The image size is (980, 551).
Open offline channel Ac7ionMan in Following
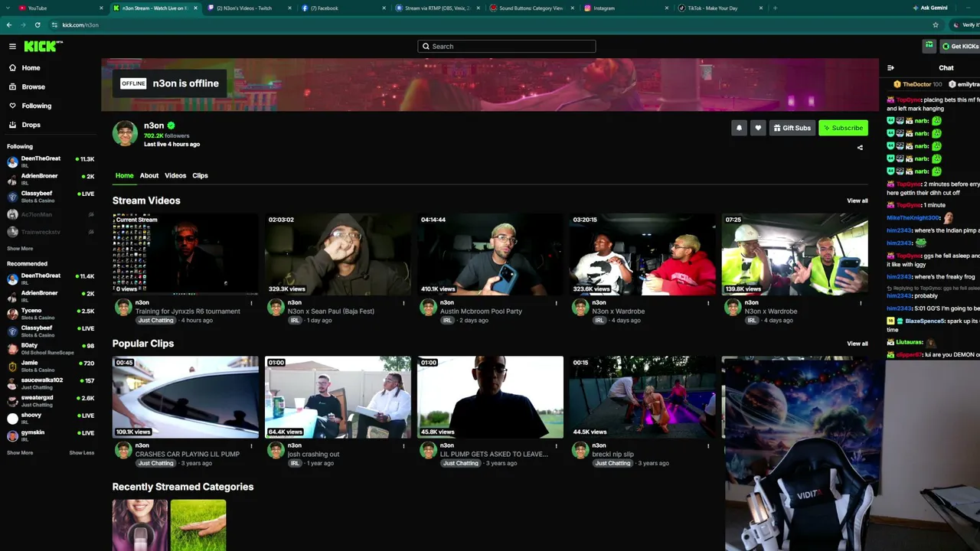[51, 214]
